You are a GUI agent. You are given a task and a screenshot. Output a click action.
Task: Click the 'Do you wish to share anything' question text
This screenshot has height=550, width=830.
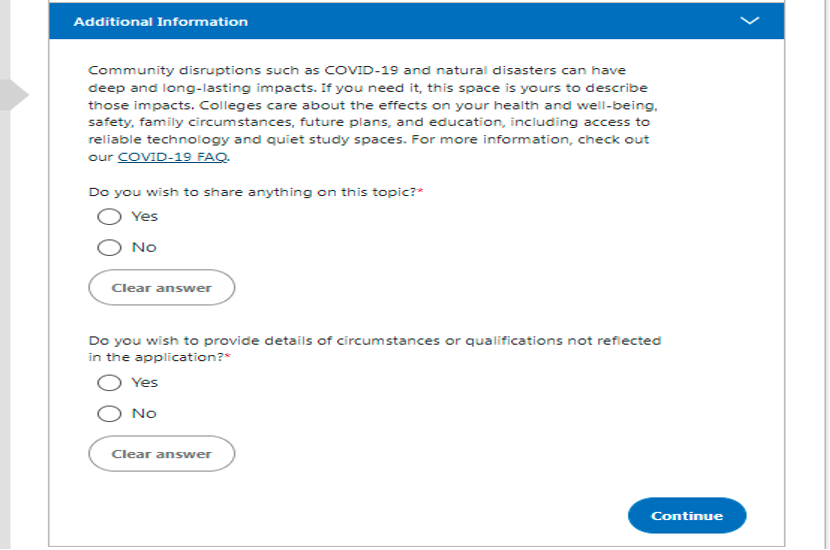(x=256, y=192)
